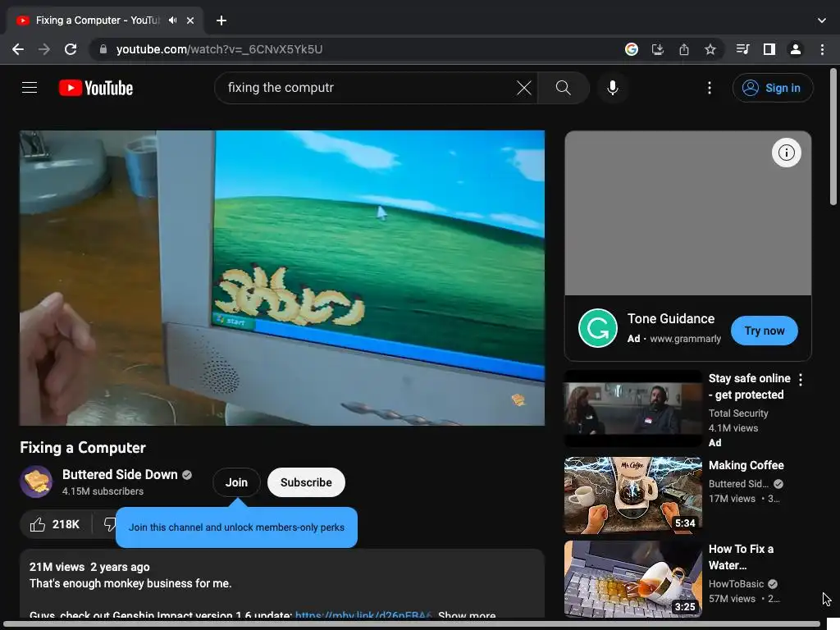This screenshot has width=840, height=630.
Task: Open Tone Guidance ad title
Action: pos(671,319)
